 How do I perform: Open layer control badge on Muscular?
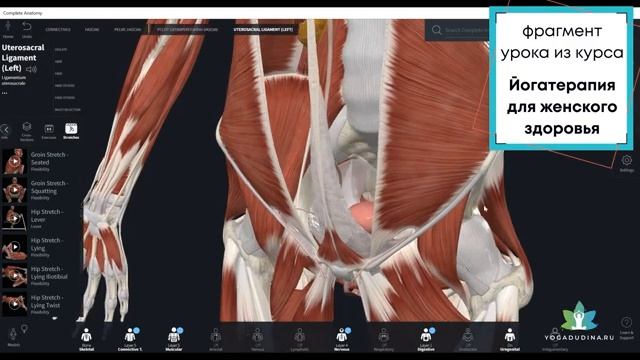(x=180, y=330)
